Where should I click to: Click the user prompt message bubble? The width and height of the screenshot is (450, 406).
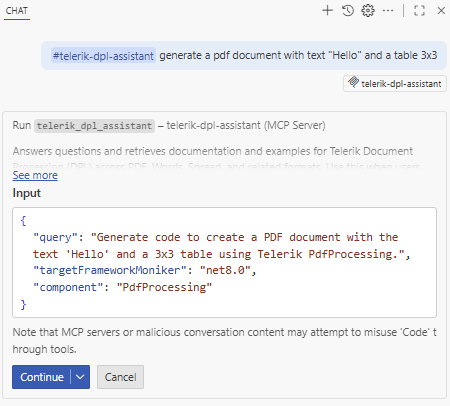244,55
